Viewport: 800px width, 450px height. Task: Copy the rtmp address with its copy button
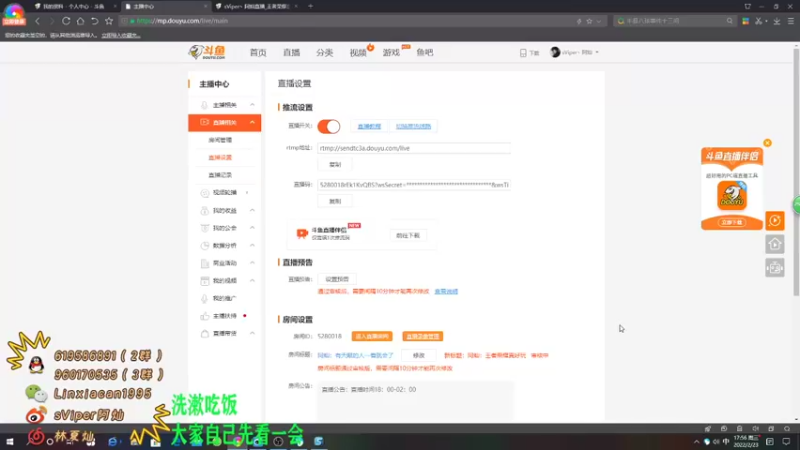pyautogui.click(x=335, y=165)
